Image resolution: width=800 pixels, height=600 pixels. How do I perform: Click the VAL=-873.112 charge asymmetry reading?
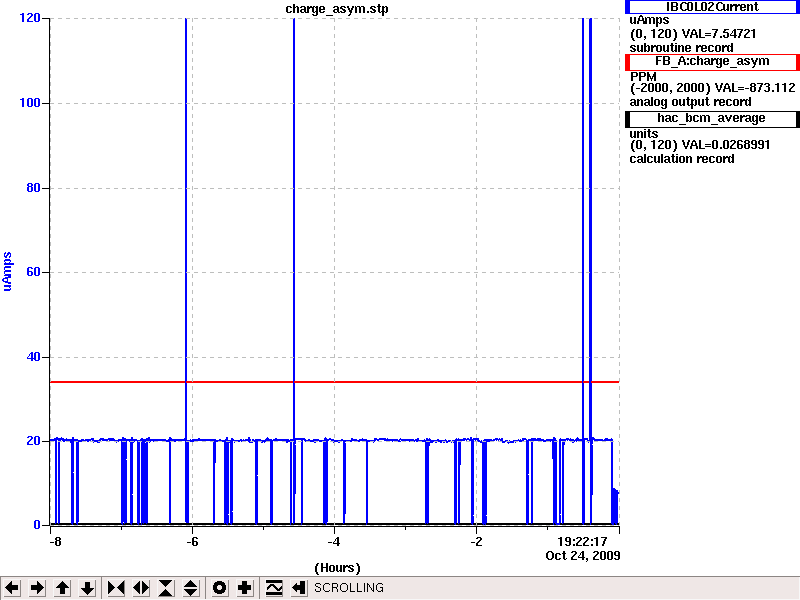(755, 88)
